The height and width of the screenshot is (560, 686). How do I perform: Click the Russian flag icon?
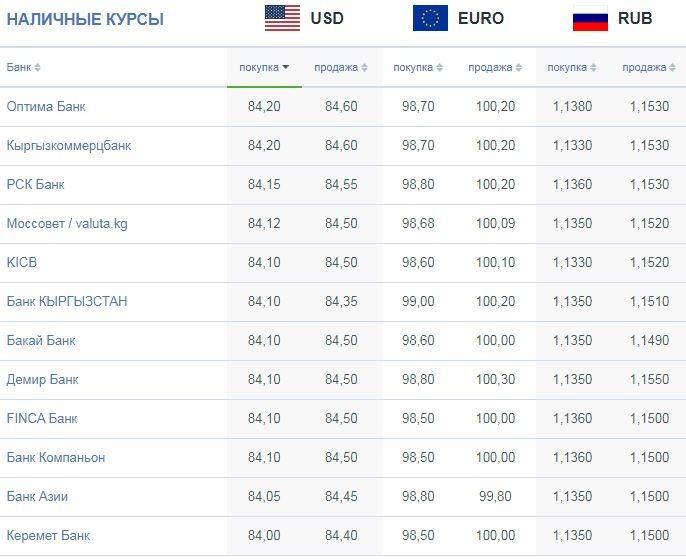(590, 18)
